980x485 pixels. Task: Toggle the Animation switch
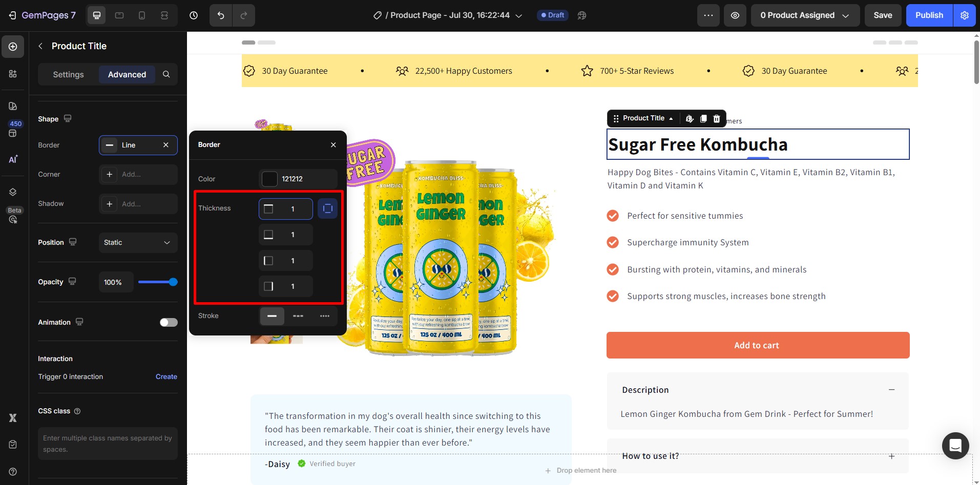click(169, 322)
